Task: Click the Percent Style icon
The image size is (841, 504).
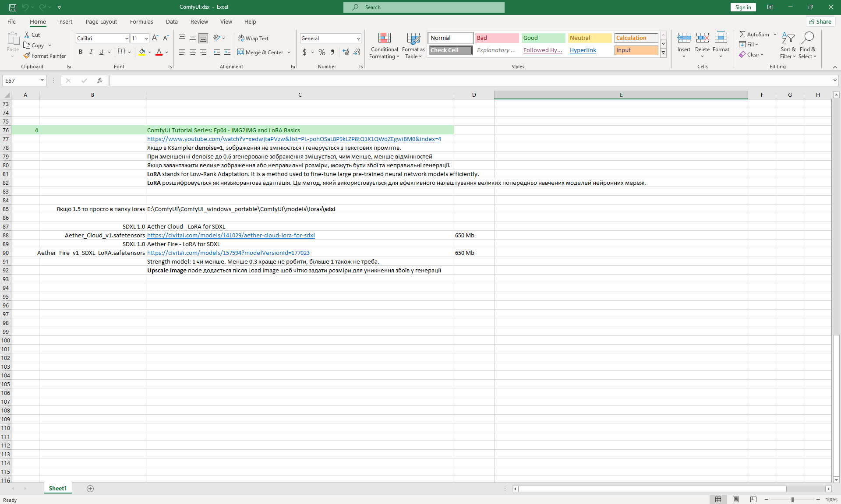Action: [322, 52]
